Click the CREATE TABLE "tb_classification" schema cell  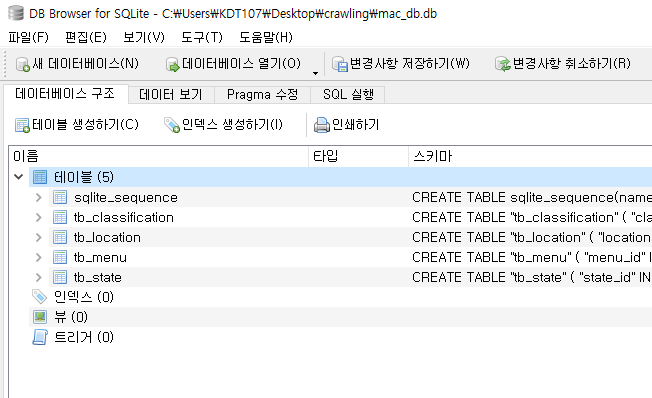[531, 217]
